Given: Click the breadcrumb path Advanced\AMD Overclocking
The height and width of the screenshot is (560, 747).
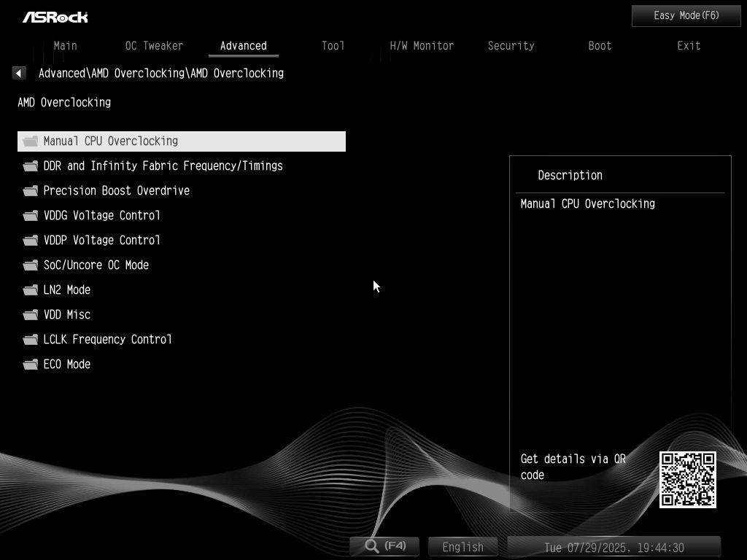Looking at the screenshot, I should (x=161, y=74).
